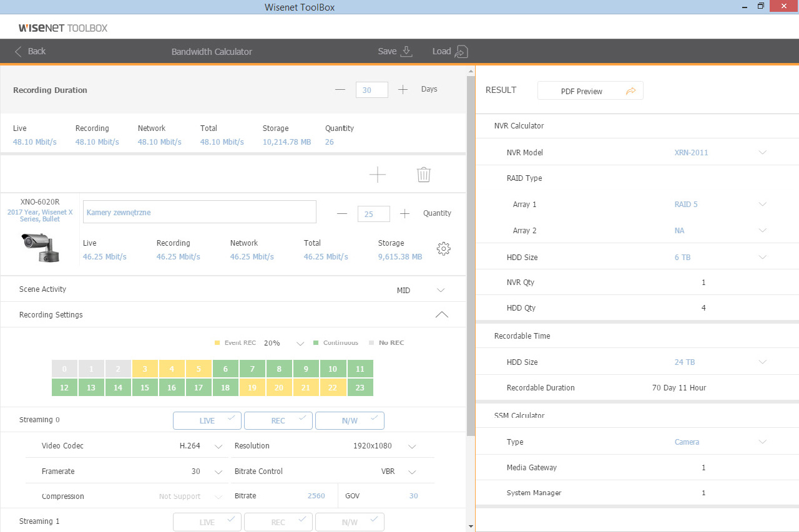Open the Video Codec H.264 dropdown

point(218,447)
